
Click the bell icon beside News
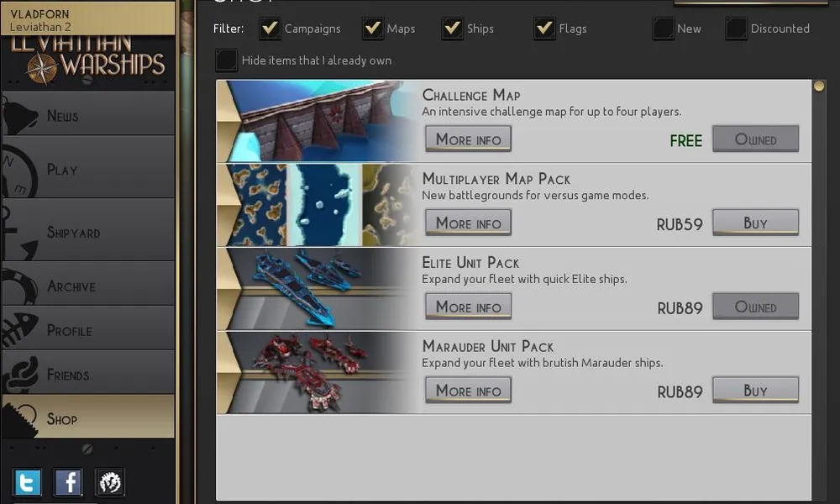[20, 114]
